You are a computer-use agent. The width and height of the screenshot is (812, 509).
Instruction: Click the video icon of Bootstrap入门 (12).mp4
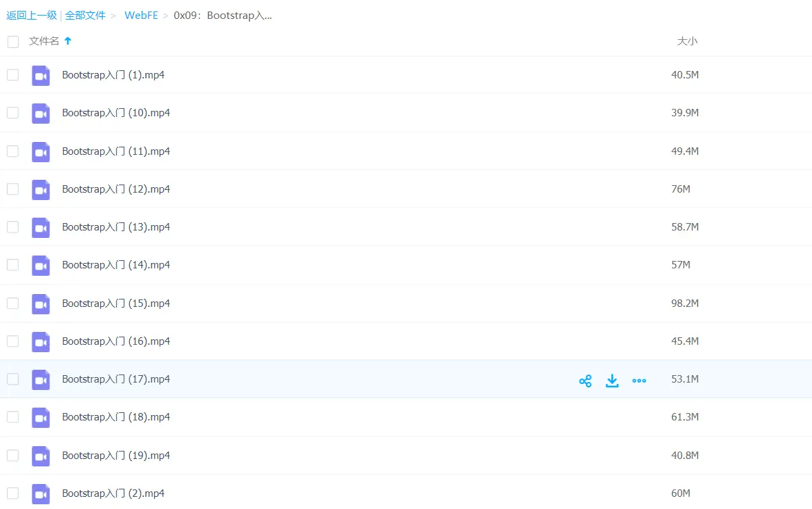point(41,190)
